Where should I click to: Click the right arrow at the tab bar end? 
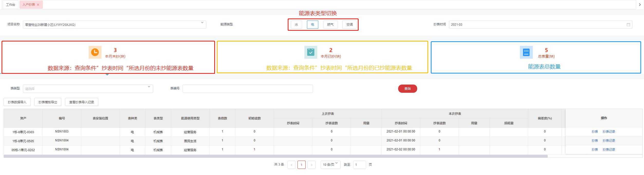pos(640,5)
